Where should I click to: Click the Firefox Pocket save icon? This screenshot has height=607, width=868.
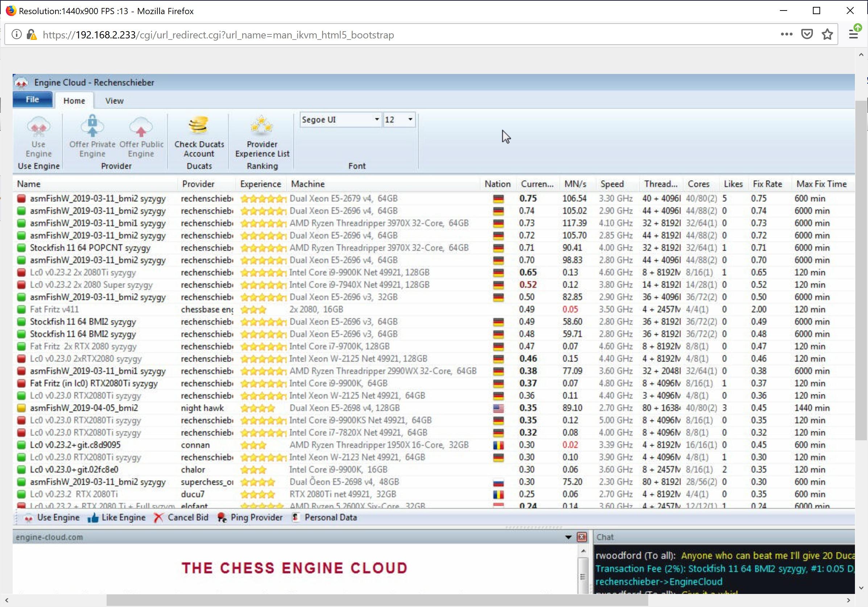pyautogui.click(x=807, y=34)
